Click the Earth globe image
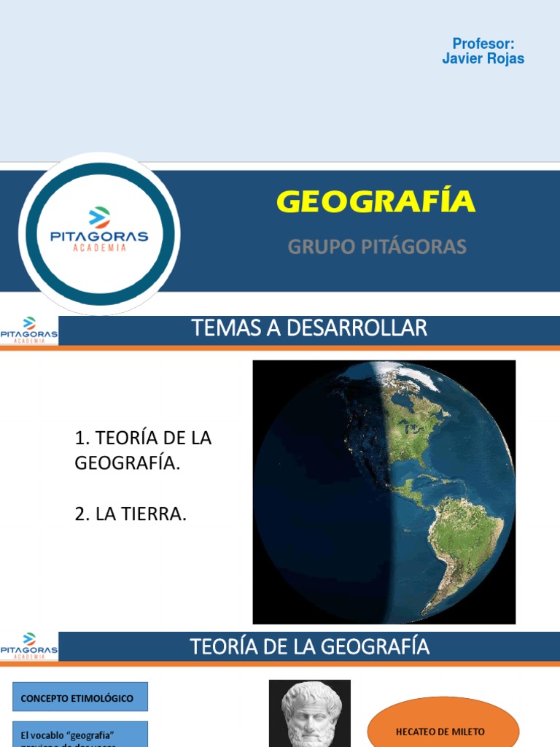The width and height of the screenshot is (560, 747). [384, 492]
